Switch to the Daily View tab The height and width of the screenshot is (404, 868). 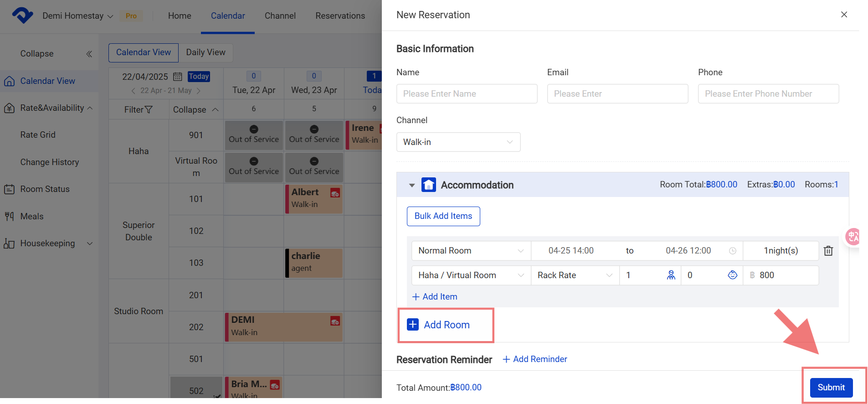[205, 52]
